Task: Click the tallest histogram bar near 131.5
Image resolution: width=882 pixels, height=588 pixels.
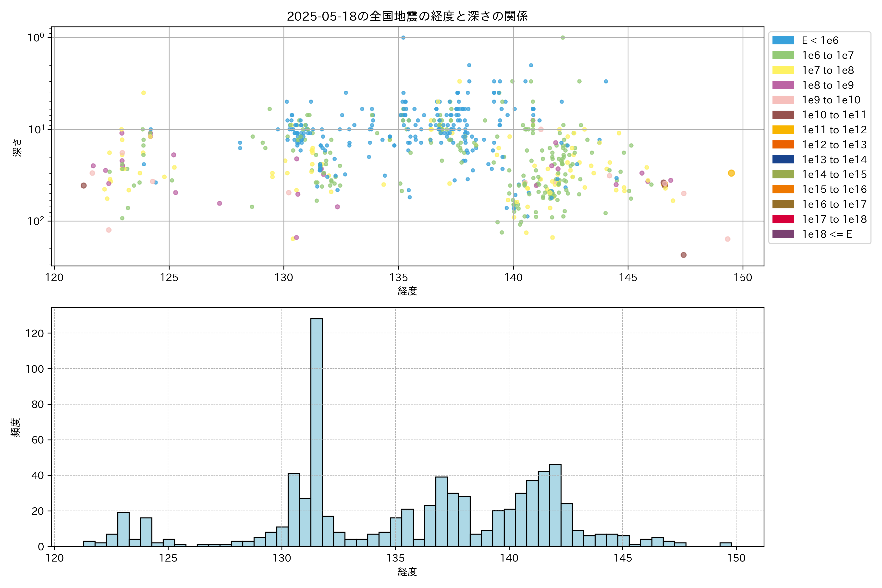Action: [317, 431]
